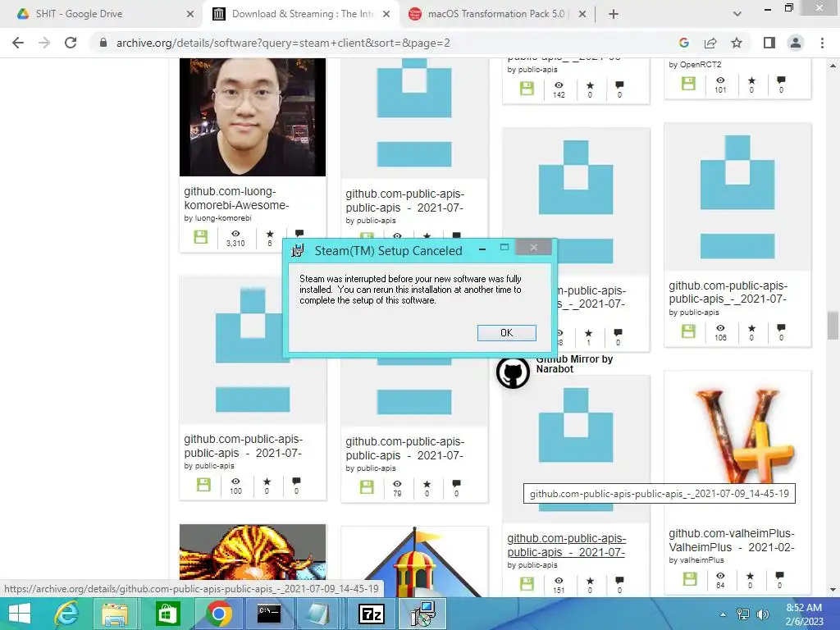Click views eye icon showing 3,310
This screenshot has width=840, height=630.
(235, 234)
